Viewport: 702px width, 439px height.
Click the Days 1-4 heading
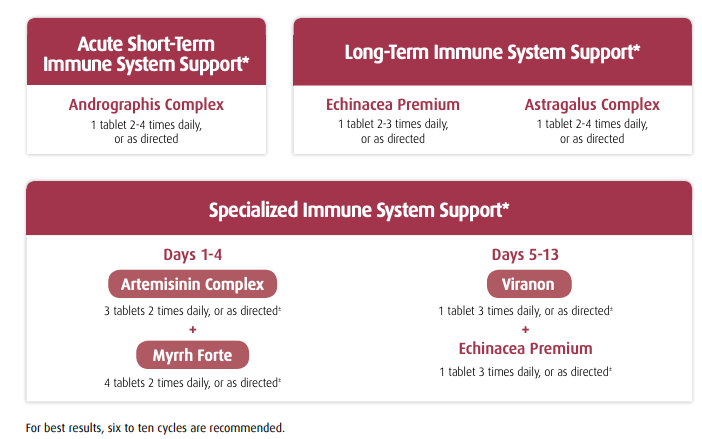tap(193, 255)
